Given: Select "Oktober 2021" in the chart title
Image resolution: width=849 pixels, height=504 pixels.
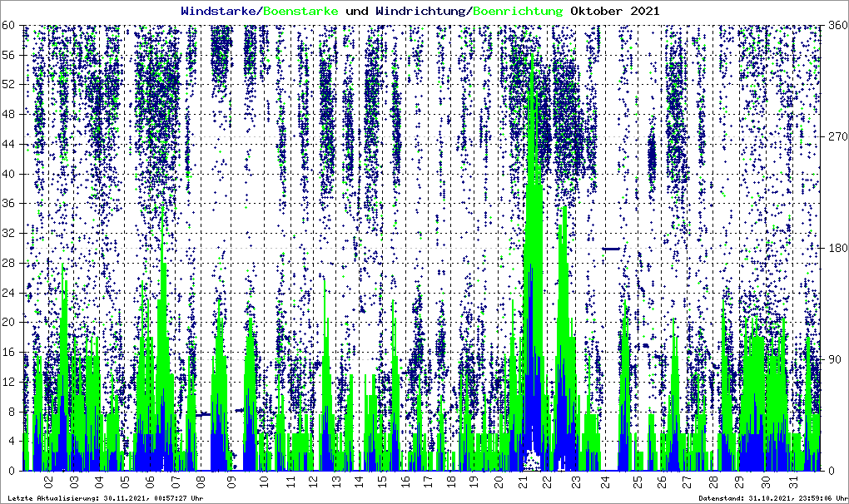Looking at the screenshot, I should pyautogui.click(x=615, y=11).
